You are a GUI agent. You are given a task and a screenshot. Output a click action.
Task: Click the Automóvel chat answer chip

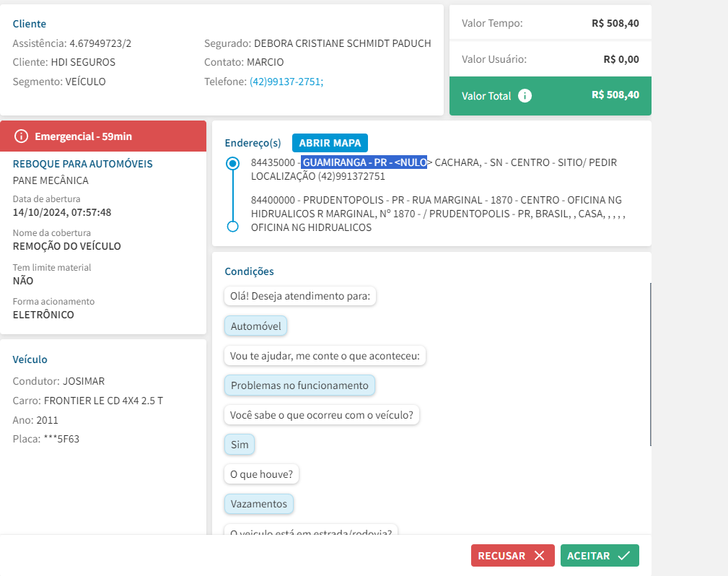click(x=256, y=326)
